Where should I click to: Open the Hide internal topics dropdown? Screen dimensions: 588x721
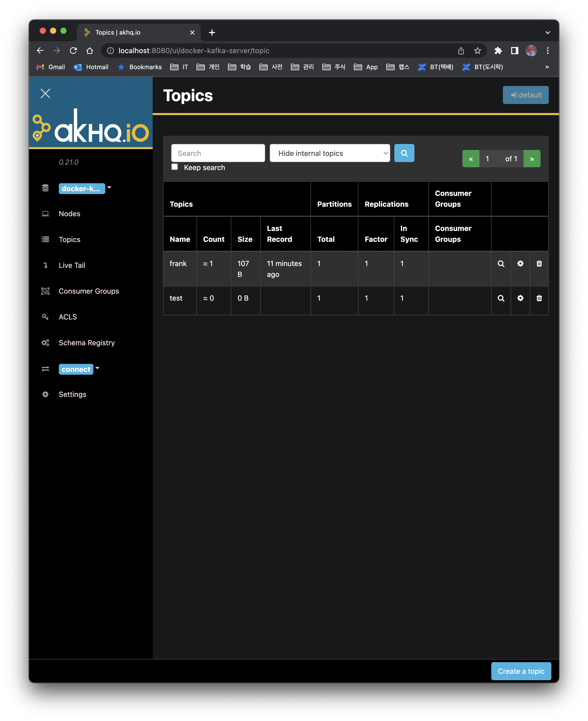[329, 153]
